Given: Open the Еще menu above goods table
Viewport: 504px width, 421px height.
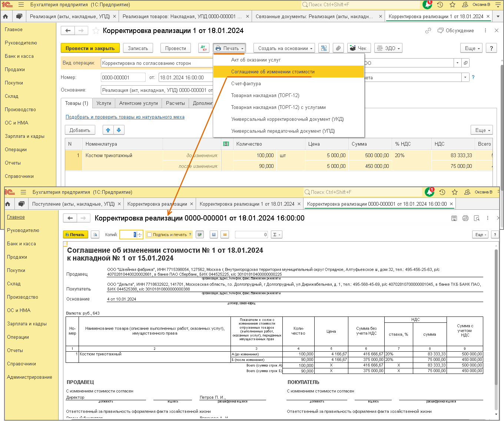Looking at the screenshot, I should coord(482,130).
